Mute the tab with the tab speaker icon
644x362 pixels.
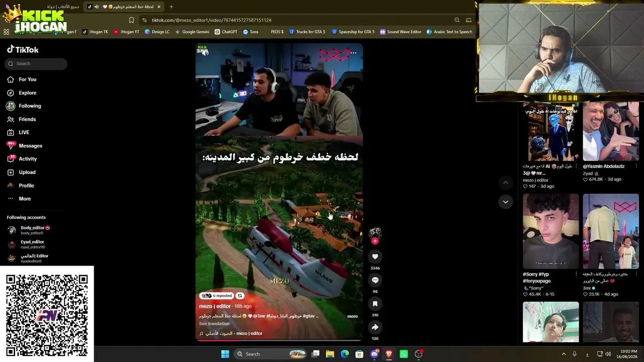(x=96, y=7)
